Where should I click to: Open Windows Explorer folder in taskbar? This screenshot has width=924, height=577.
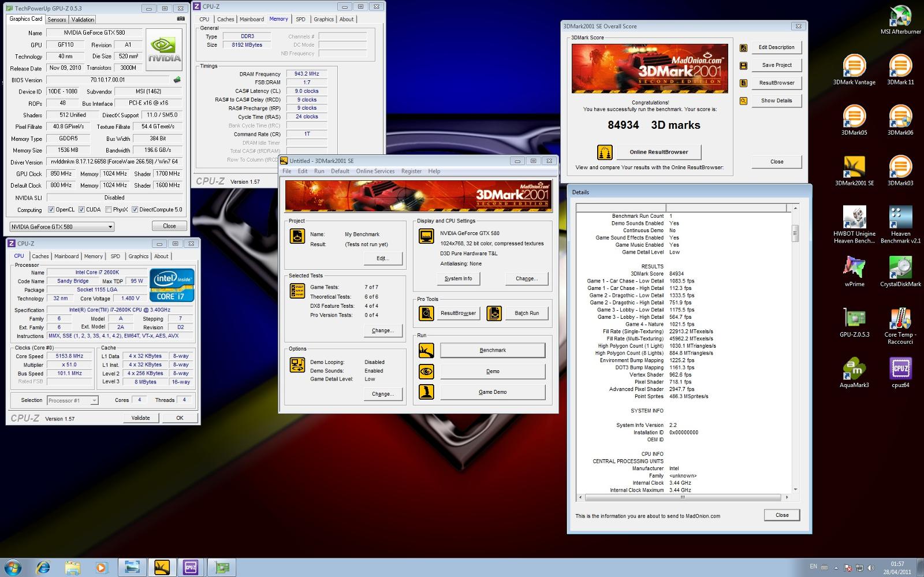72,568
